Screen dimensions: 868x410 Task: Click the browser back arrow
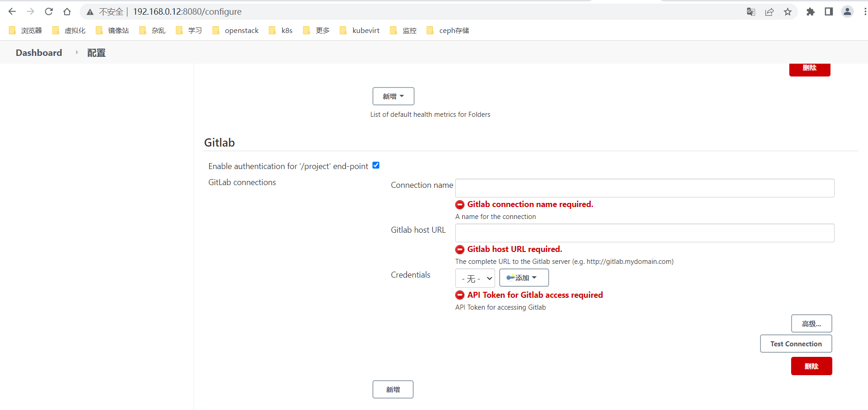[x=12, y=11]
